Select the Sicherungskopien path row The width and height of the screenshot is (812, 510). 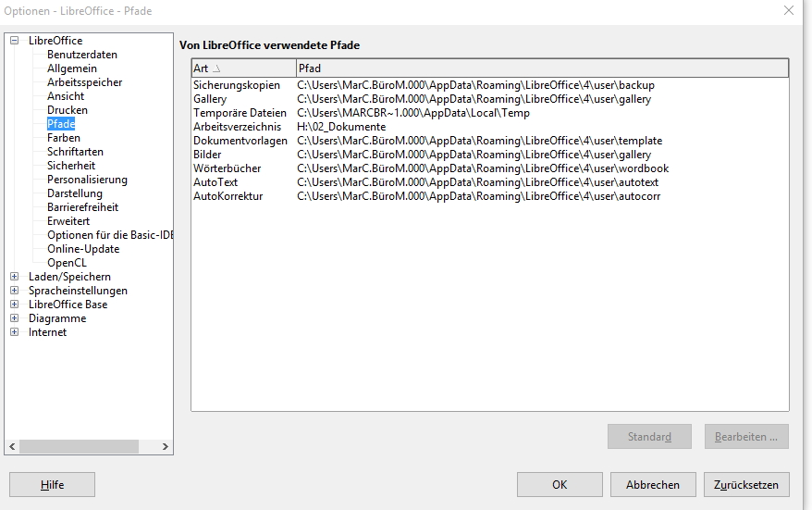[x=489, y=85]
